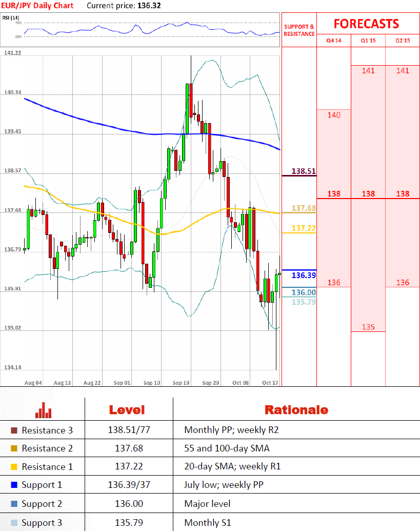Click the Major level rationale
The height and width of the screenshot is (531, 420).
coord(207,504)
